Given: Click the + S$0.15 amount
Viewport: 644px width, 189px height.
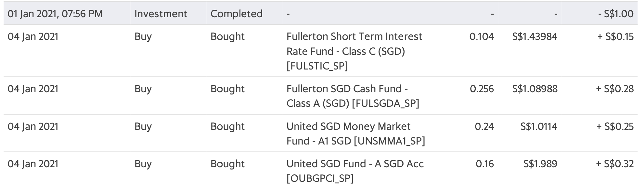Looking at the screenshot, I should [615, 36].
